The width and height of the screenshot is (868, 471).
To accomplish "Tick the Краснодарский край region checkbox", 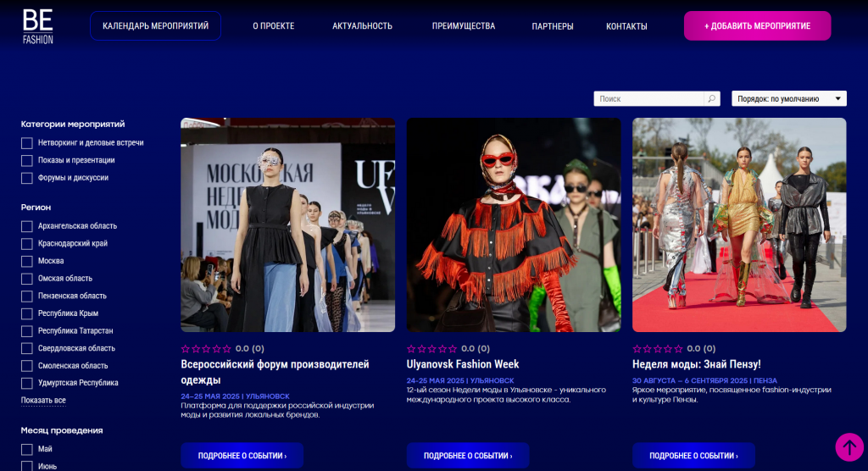I will pyautogui.click(x=26, y=243).
